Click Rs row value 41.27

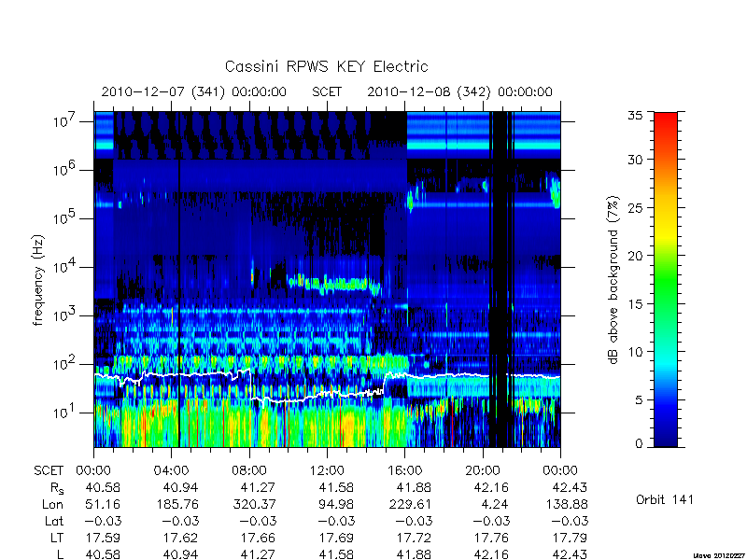pos(259,487)
